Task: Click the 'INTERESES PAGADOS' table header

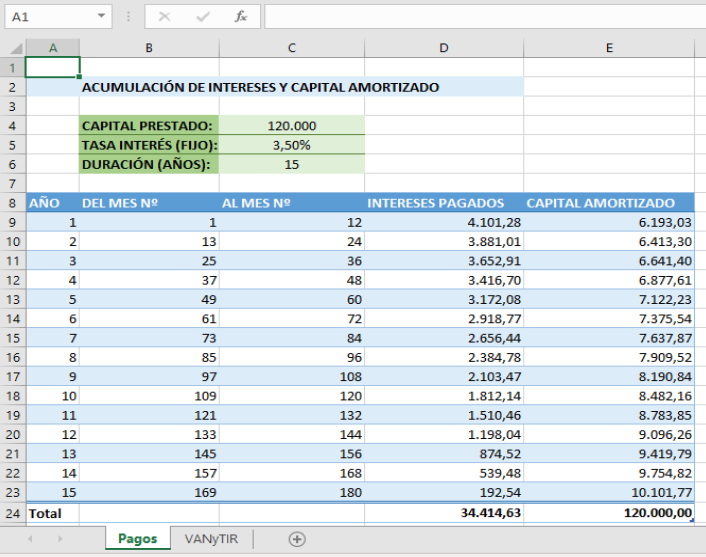Action: pyautogui.click(x=444, y=203)
